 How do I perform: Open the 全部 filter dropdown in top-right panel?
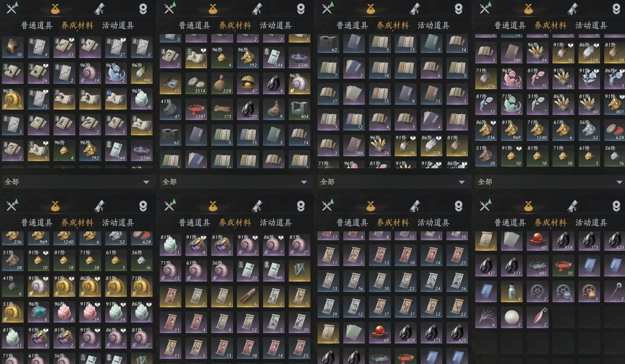click(549, 182)
